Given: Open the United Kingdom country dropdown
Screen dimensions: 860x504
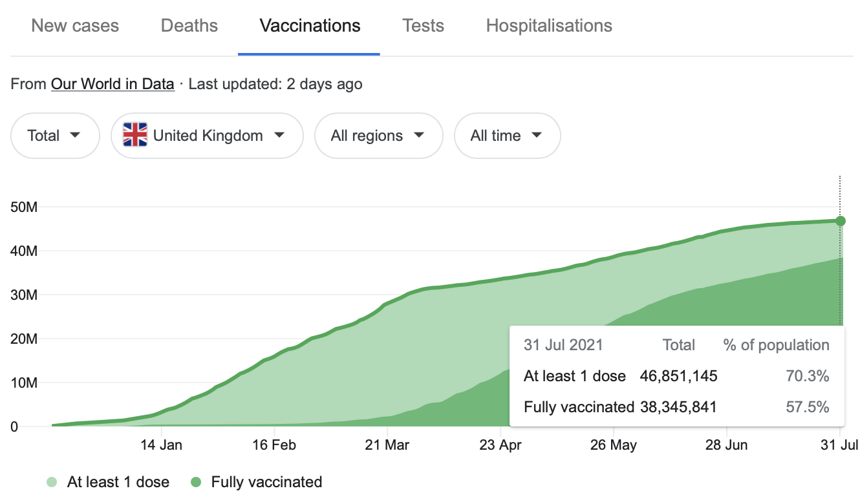Looking at the screenshot, I should (x=207, y=136).
